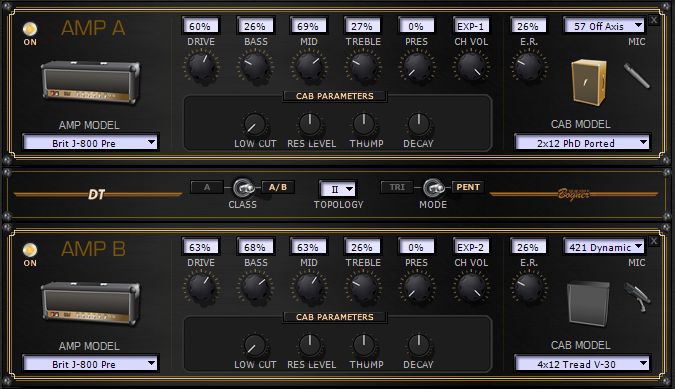Flip the CLASS A / A/B switch

[x=243, y=188]
